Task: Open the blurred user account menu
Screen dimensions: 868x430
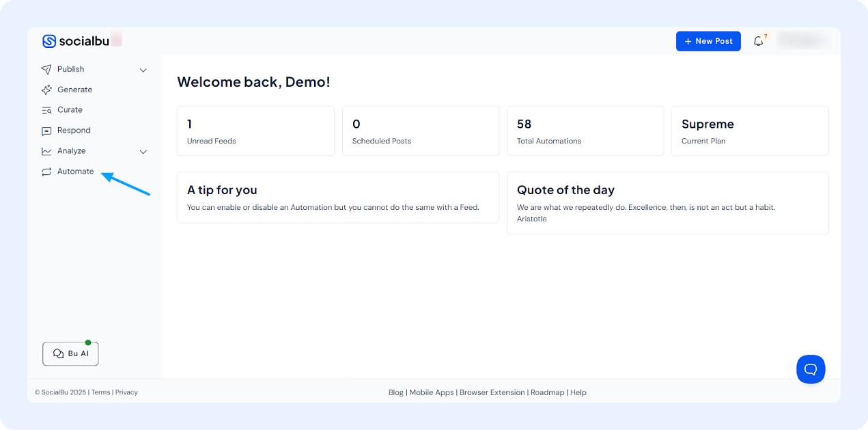Action: [x=803, y=41]
